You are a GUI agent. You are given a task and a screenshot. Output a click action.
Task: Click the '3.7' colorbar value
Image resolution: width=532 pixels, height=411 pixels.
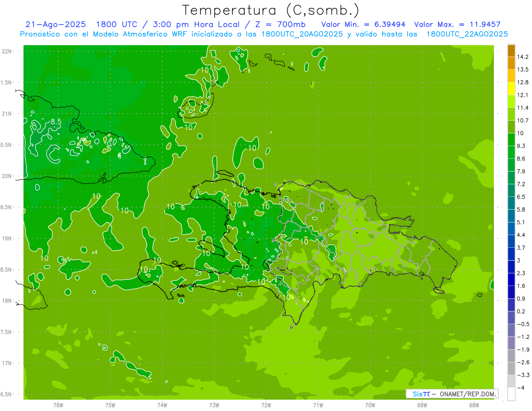(521, 247)
